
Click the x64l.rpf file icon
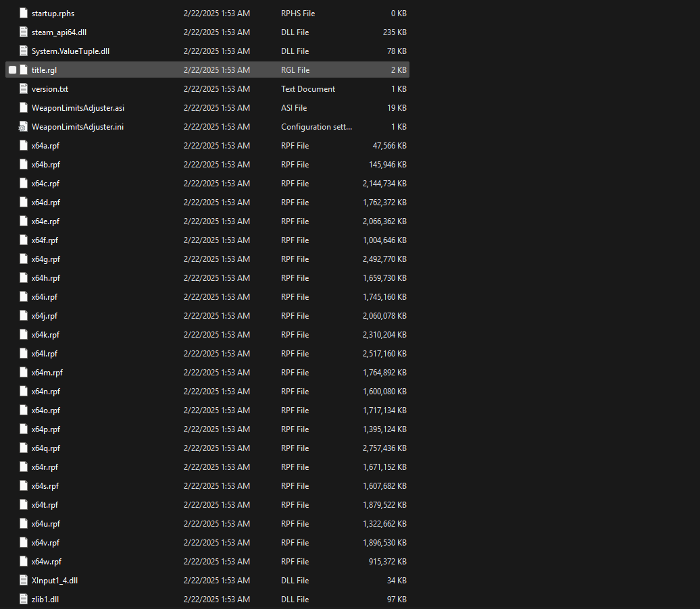coord(24,353)
